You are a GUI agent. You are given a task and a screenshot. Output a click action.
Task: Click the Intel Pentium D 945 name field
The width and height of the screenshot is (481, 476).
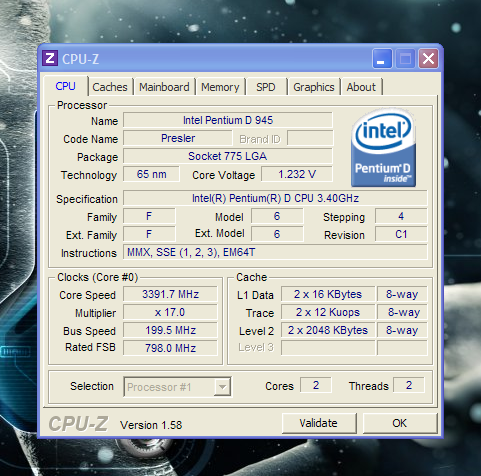(x=228, y=120)
